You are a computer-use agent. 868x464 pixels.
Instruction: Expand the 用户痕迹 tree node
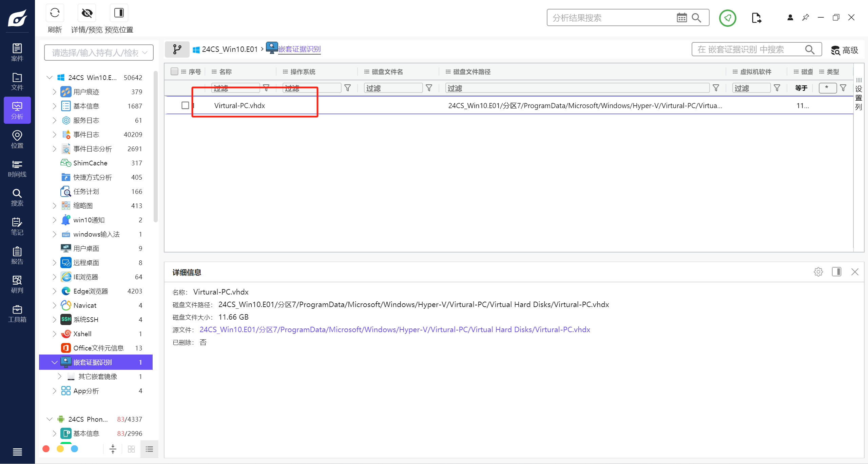[54, 92]
